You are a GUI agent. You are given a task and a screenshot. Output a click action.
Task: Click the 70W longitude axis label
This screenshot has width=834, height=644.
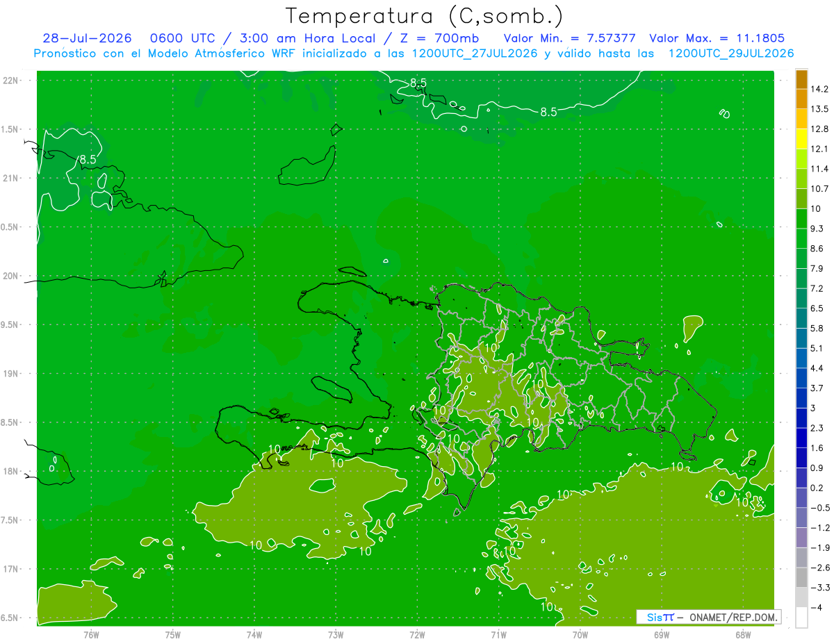pyautogui.click(x=580, y=634)
